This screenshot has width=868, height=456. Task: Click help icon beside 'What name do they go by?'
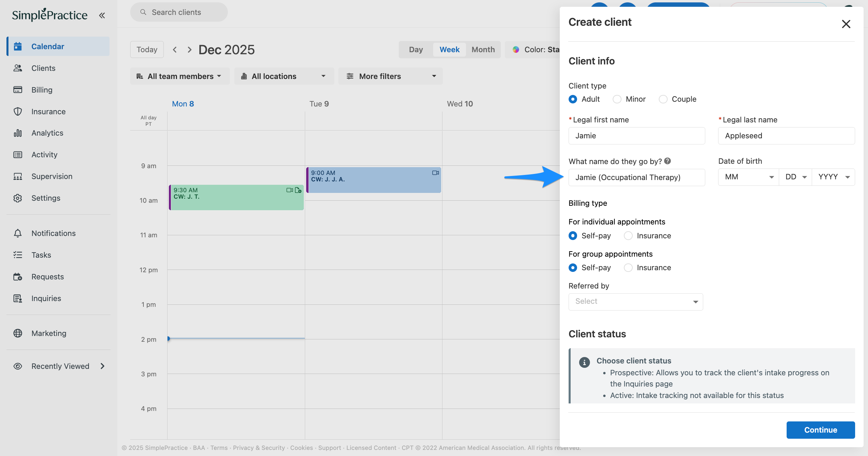(x=667, y=161)
